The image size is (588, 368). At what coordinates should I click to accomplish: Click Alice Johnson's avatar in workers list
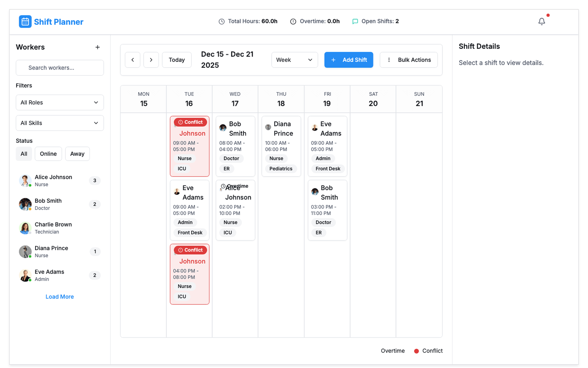click(25, 180)
